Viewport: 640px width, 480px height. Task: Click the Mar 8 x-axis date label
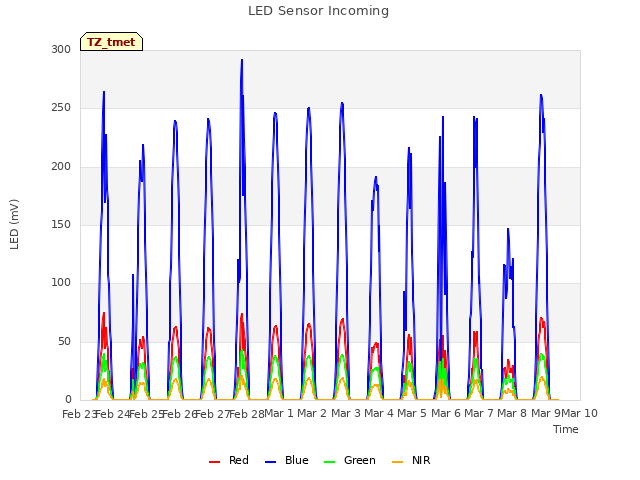(x=512, y=413)
